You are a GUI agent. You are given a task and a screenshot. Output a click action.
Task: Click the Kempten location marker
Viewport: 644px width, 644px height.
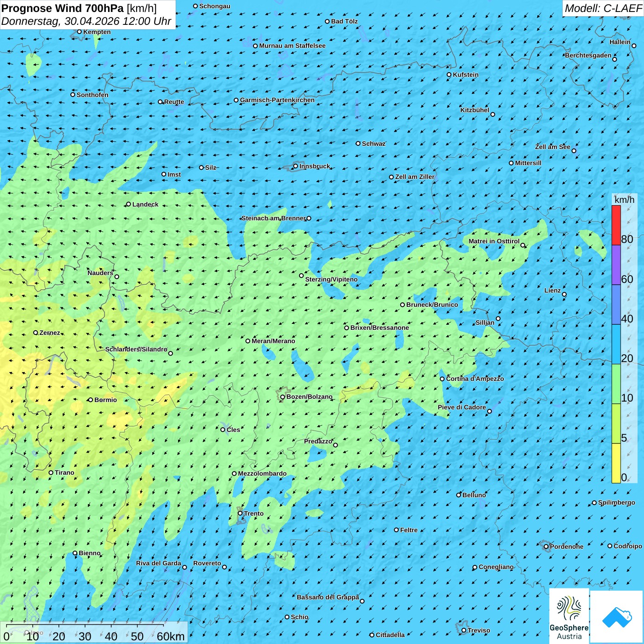tap(79, 32)
